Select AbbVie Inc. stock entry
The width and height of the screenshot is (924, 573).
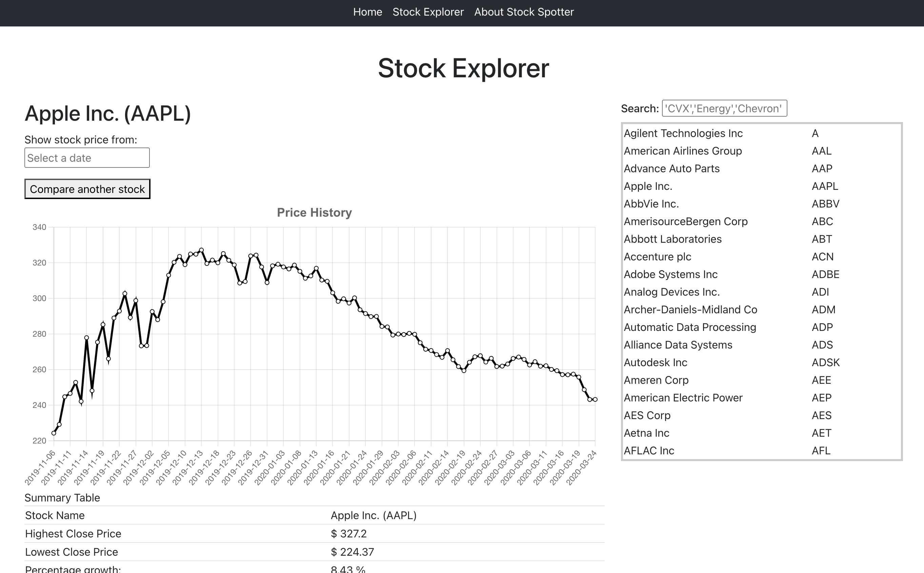pos(651,204)
